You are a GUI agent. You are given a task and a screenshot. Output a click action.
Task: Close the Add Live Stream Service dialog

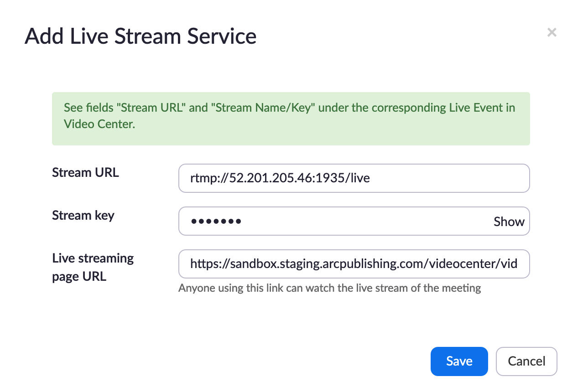click(552, 32)
